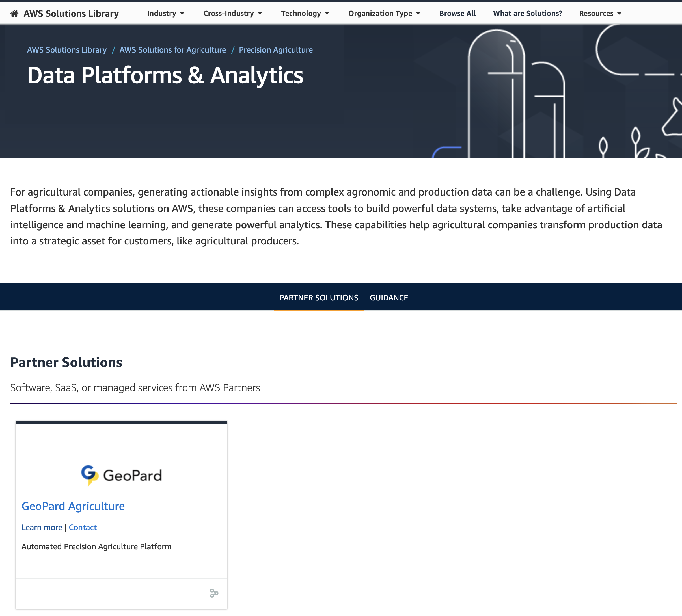682x616 pixels.
Task: Click the home icon next to AWS Solutions Library
Action: (x=14, y=13)
